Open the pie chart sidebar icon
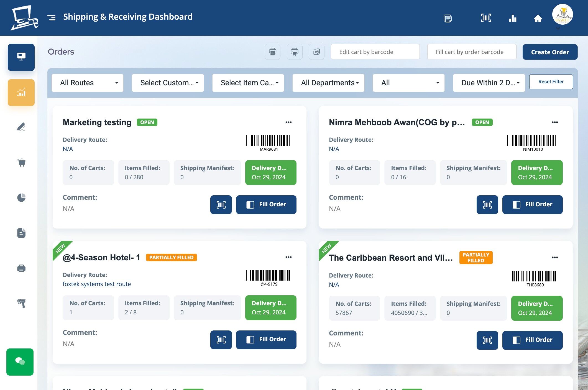This screenshot has width=588, height=390. [21, 197]
